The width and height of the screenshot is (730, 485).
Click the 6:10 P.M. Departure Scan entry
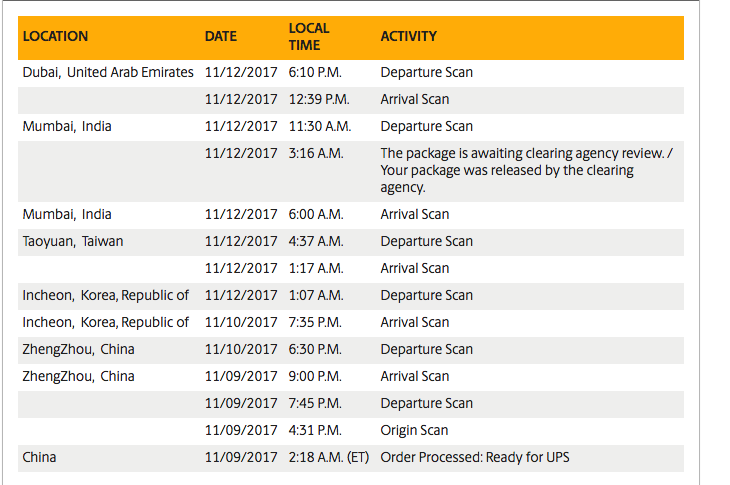[x=351, y=73]
